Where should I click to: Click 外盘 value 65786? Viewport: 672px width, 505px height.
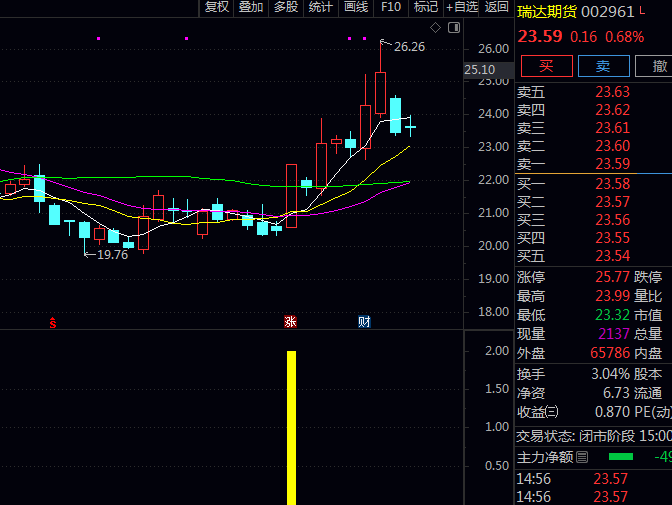point(610,353)
